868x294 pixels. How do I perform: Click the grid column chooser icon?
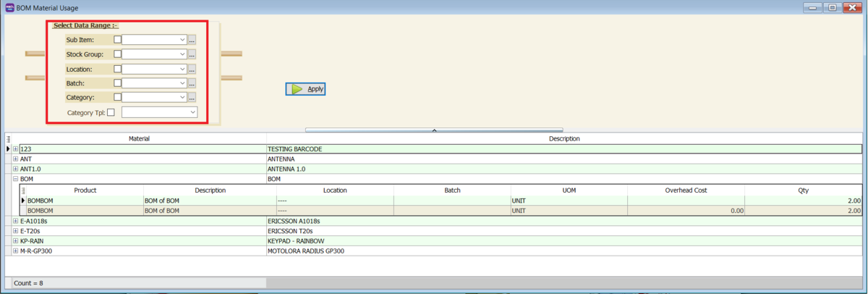[x=9, y=138]
